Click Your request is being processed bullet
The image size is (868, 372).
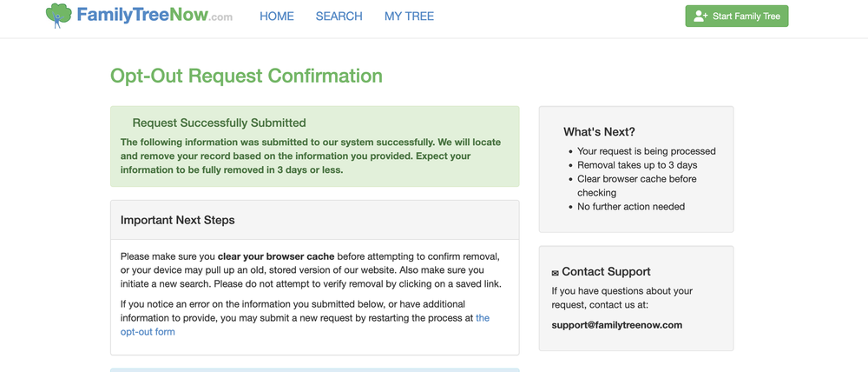click(x=647, y=151)
